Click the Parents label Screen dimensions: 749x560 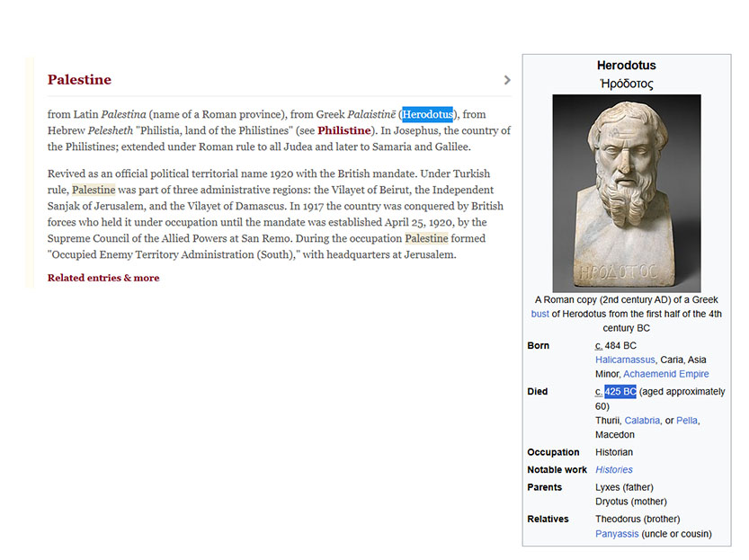[545, 487]
